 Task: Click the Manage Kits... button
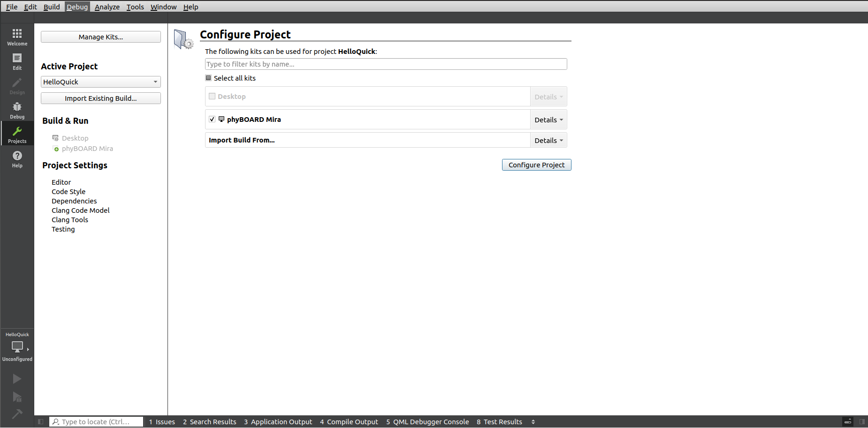[101, 37]
